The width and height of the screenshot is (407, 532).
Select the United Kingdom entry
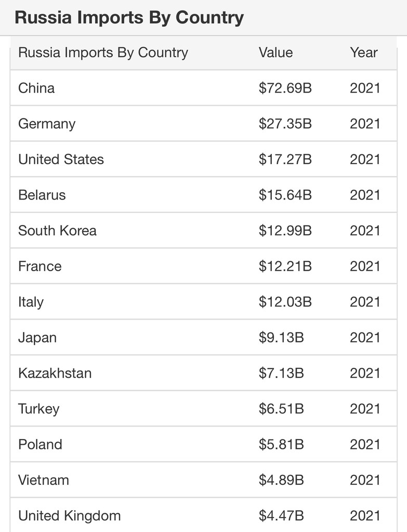70,516
